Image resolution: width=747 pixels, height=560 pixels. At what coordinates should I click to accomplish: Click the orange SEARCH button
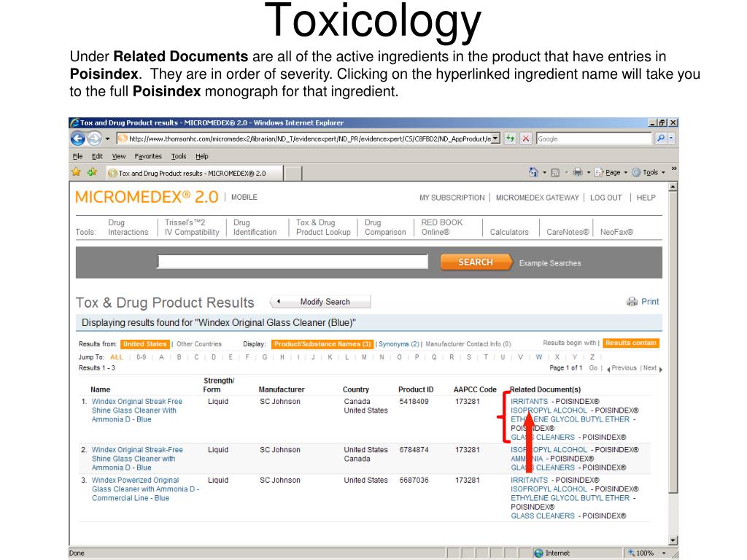(x=476, y=262)
